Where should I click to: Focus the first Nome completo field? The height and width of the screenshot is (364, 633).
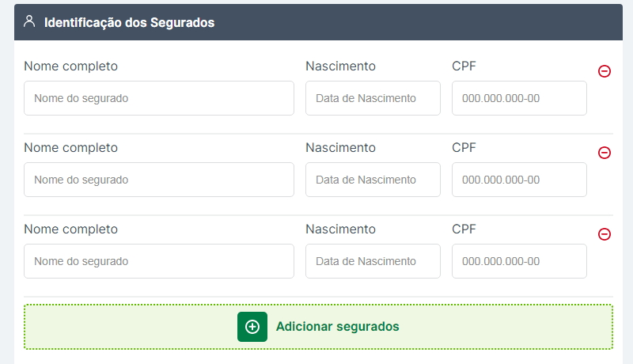point(159,98)
